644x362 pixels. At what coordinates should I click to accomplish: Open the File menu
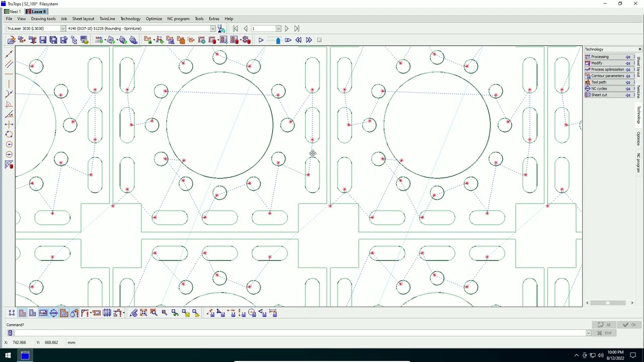point(9,19)
